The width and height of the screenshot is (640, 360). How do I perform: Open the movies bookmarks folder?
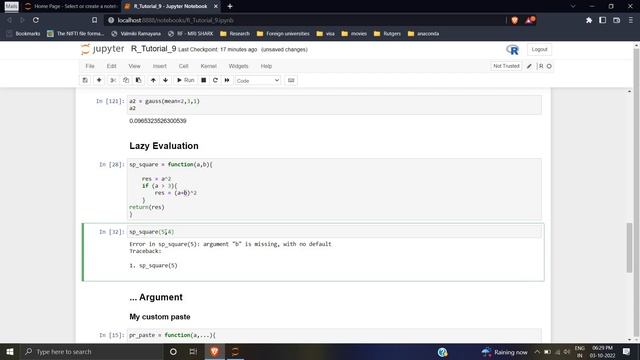pyautogui.click(x=354, y=34)
